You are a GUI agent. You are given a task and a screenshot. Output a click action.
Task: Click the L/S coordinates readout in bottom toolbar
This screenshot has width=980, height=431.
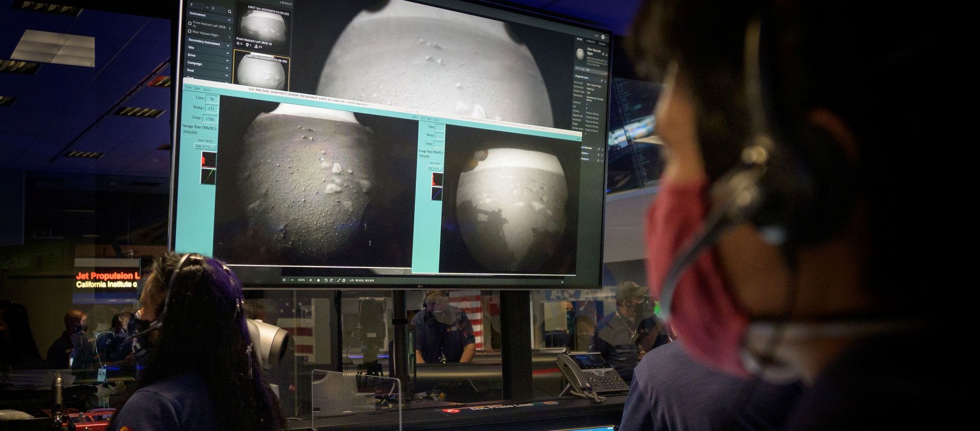(362, 280)
